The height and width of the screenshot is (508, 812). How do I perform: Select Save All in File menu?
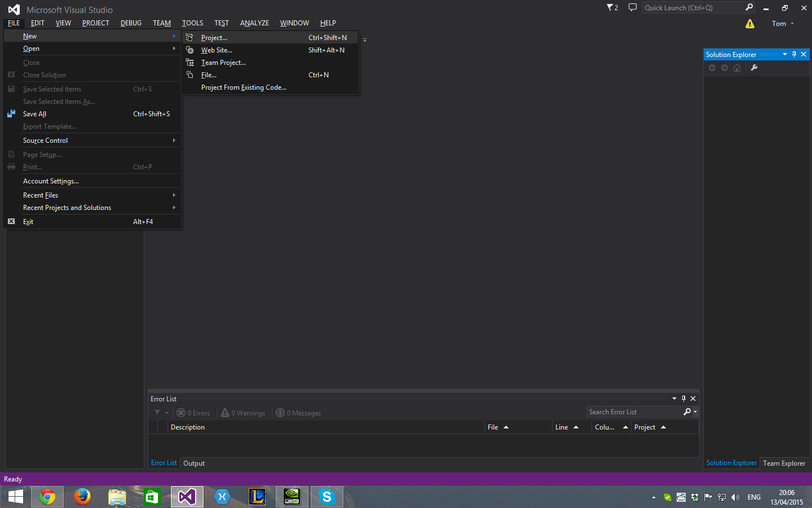click(x=92, y=114)
